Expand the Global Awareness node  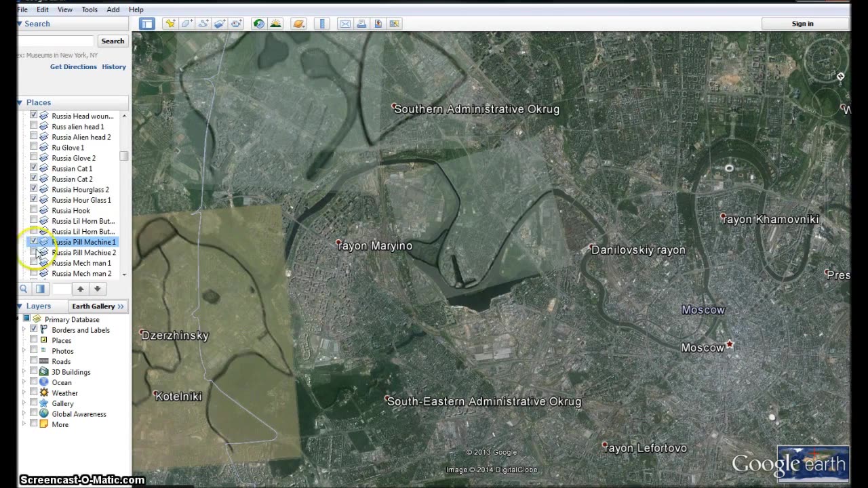click(24, 414)
